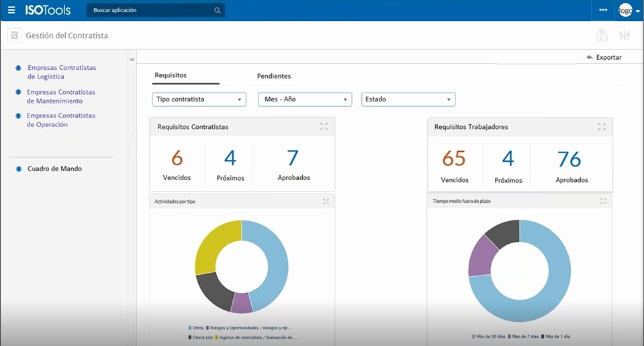Open Cuadro de Mando in sidebar
Image resolution: width=644 pixels, height=346 pixels.
click(54, 169)
